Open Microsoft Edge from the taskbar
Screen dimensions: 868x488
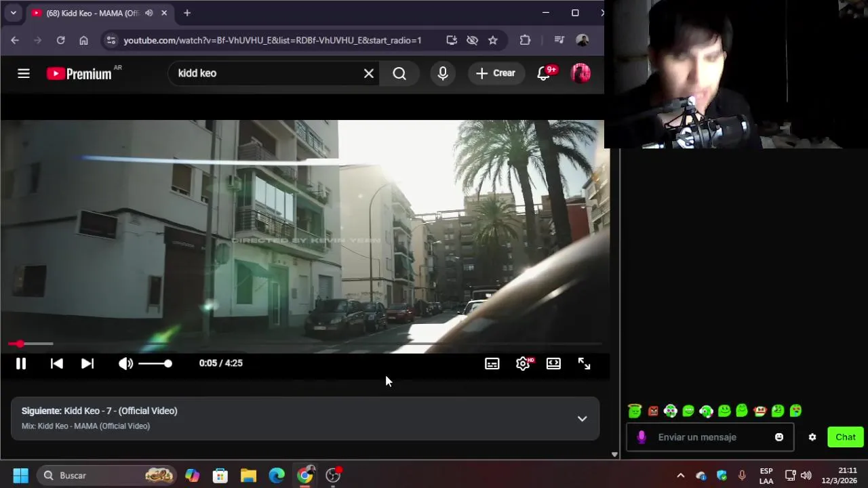click(277, 476)
